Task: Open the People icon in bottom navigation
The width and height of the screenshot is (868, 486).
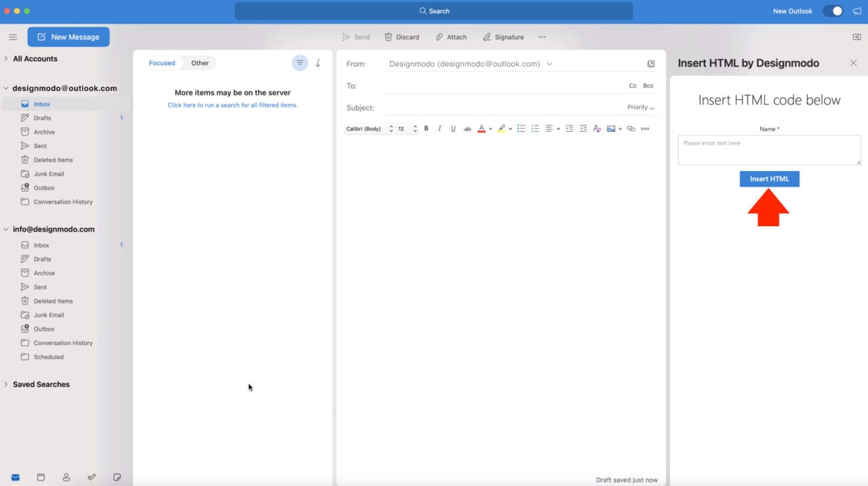Action: pos(66,477)
